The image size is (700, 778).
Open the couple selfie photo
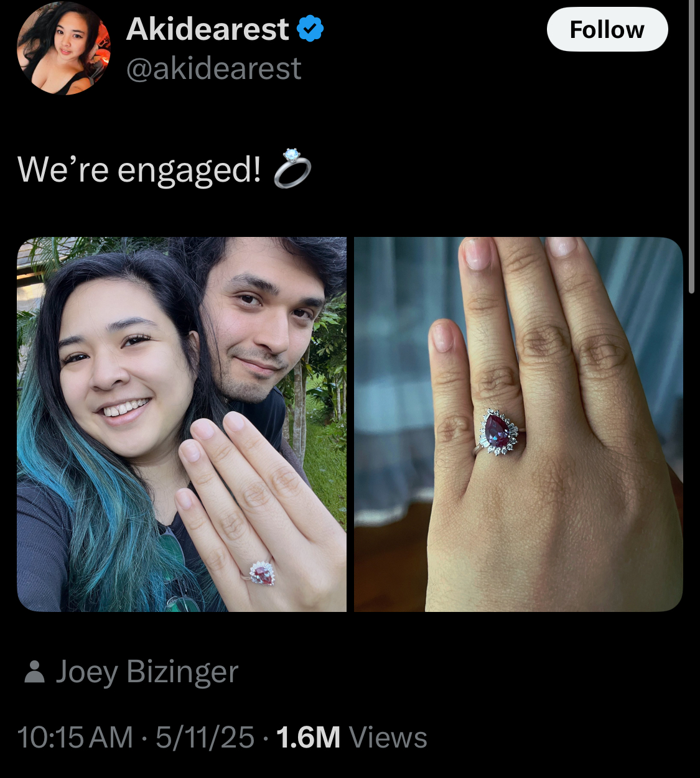[x=182, y=424]
